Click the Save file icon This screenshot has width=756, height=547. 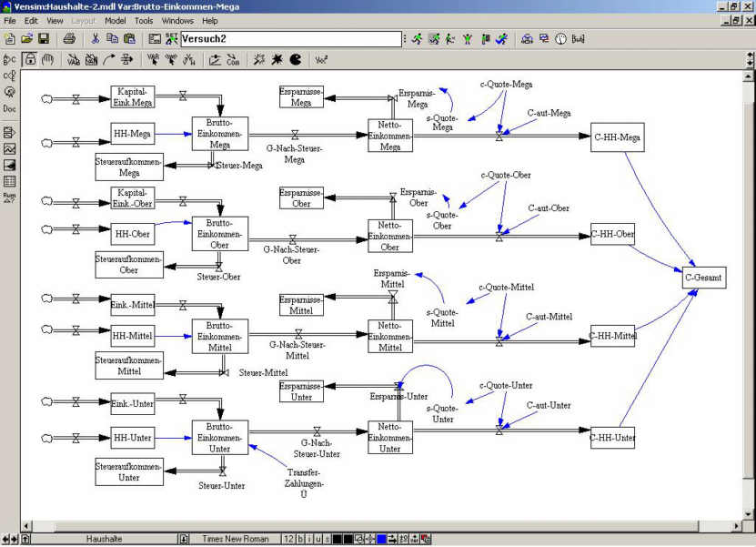point(43,38)
